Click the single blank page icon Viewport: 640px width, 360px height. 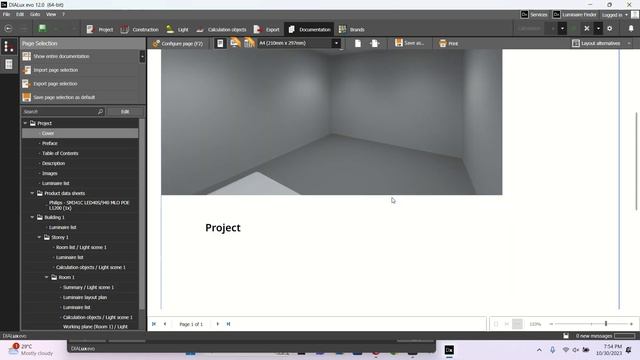pyautogui.click(x=358, y=43)
